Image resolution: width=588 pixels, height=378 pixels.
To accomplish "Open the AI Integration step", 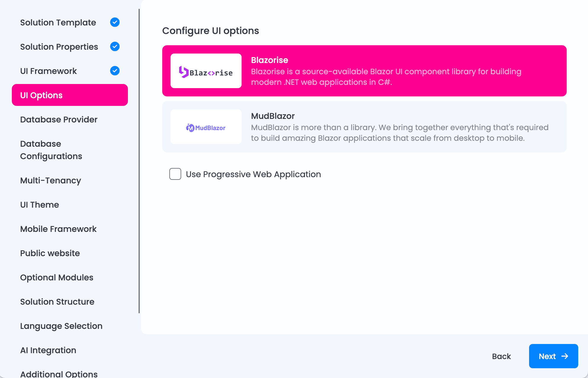I will [70, 350].
